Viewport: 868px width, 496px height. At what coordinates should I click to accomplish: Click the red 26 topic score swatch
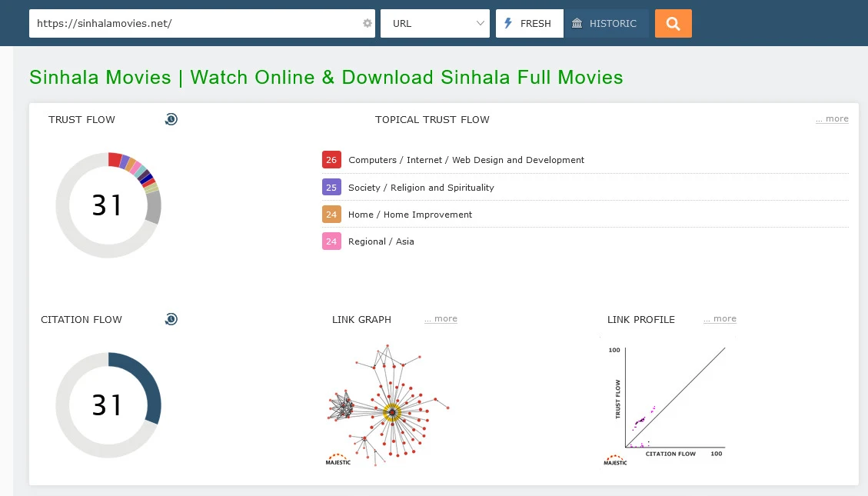331,160
